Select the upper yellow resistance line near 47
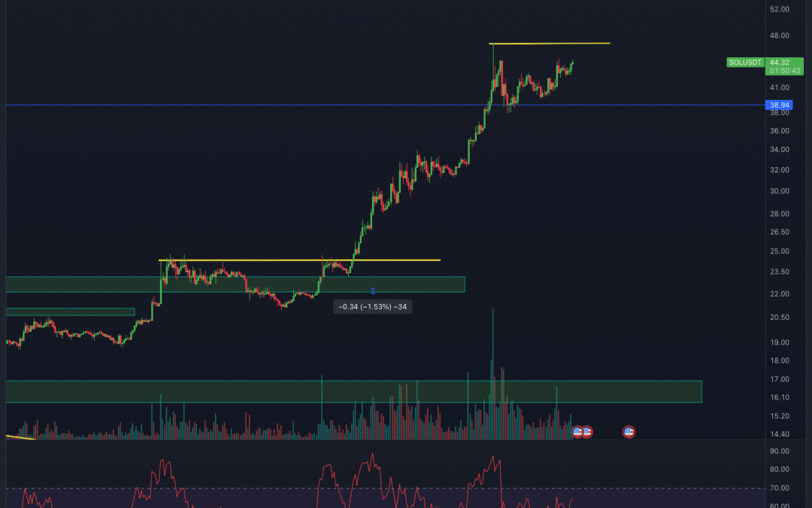The width and height of the screenshot is (812, 508). point(550,44)
